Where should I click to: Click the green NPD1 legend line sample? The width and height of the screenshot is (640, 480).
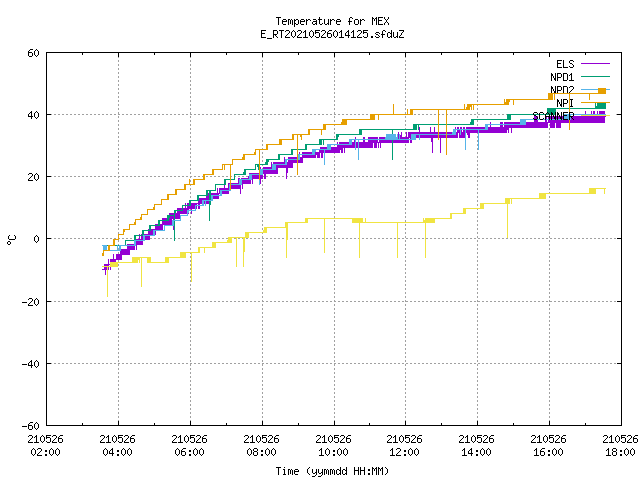pyautogui.click(x=595, y=77)
